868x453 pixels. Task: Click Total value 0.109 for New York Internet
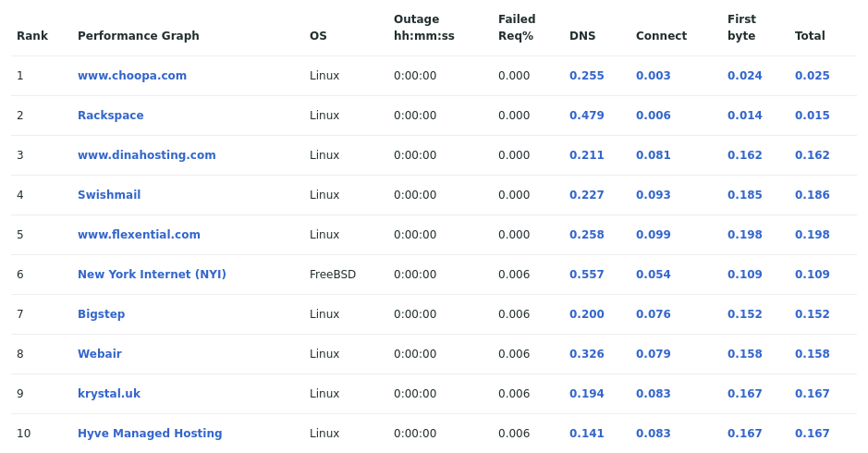click(x=813, y=275)
